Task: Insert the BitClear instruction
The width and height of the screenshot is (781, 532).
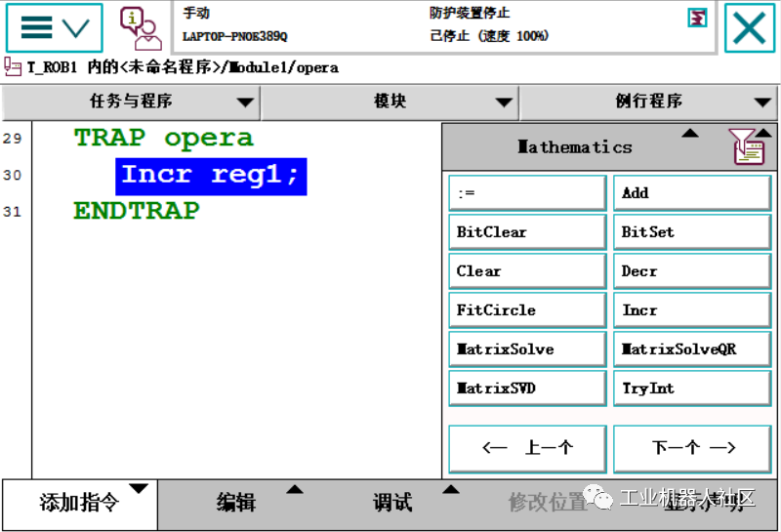Action: click(x=527, y=232)
